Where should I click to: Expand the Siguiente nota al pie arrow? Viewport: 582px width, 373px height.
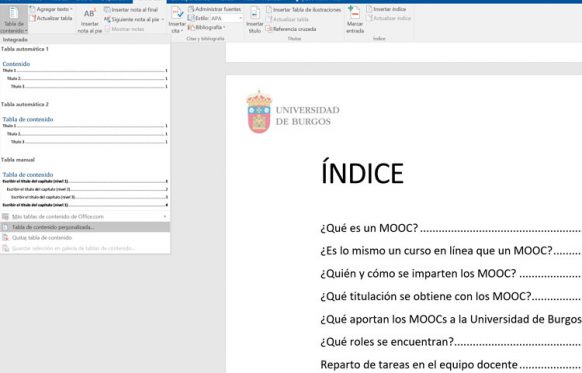[x=163, y=19]
